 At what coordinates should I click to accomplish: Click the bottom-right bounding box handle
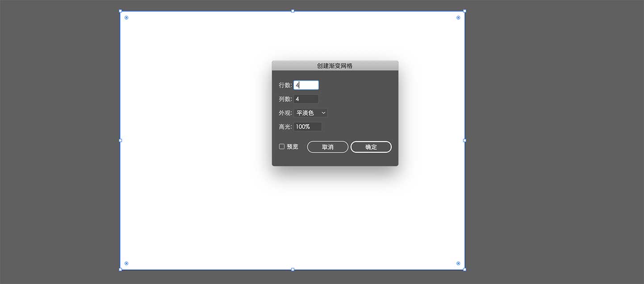(x=464, y=269)
